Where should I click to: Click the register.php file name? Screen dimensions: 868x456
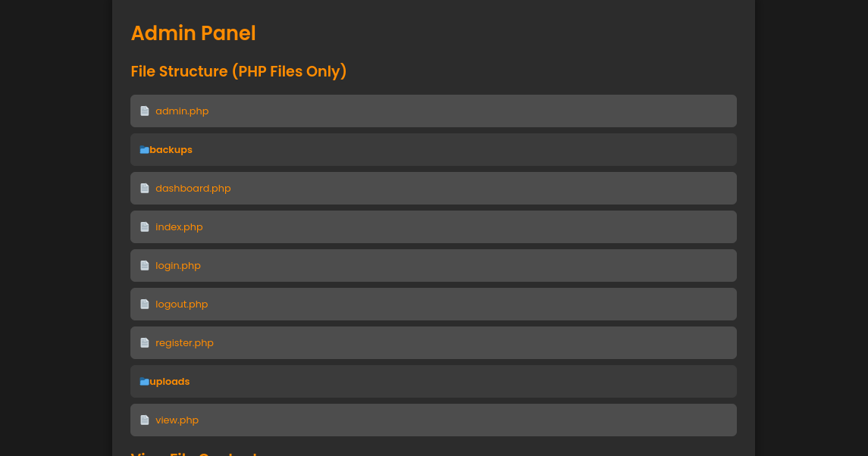tap(184, 343)
